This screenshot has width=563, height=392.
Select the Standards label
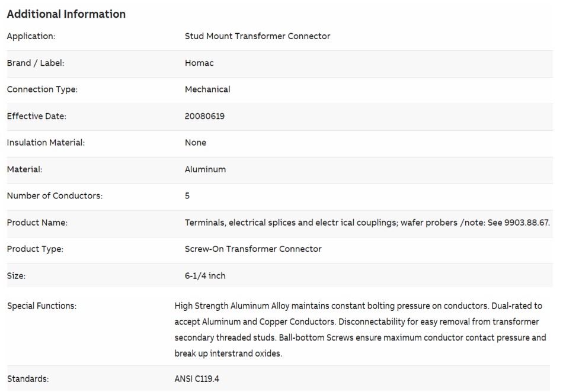pos(28,379)
